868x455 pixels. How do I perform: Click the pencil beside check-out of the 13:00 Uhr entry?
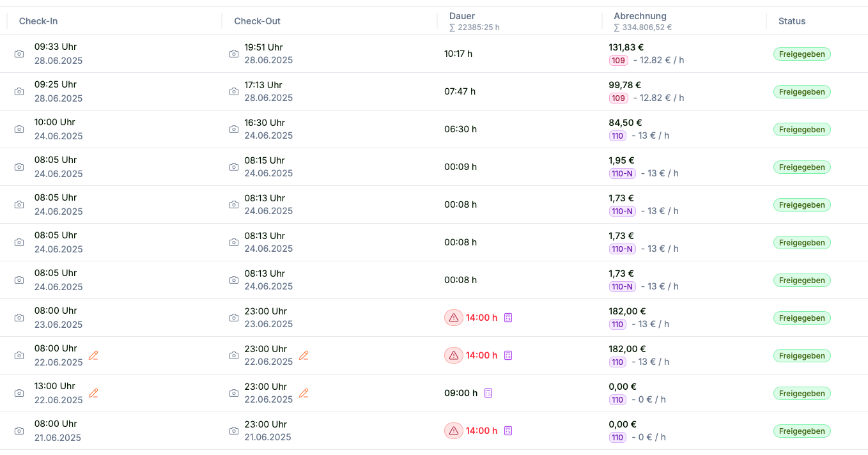(304, 393)
